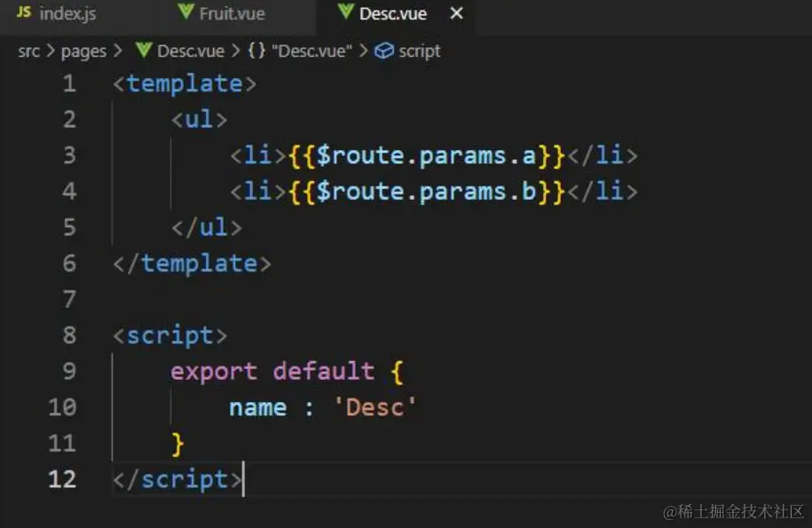Image resolution: width=812 pixels, height=528 pixels.
Task: Click $route.params.b in line 4
Action: pyautogui.click(x=426, y=192)
